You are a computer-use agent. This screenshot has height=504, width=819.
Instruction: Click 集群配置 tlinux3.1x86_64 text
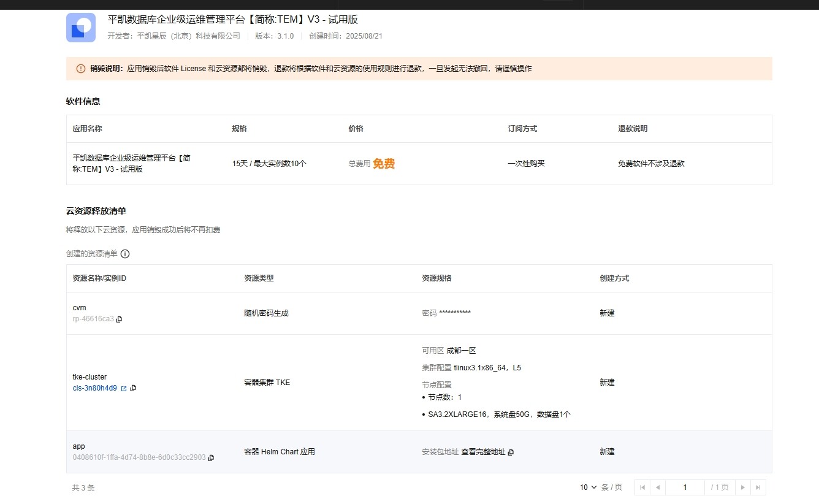tap(471, 368)
